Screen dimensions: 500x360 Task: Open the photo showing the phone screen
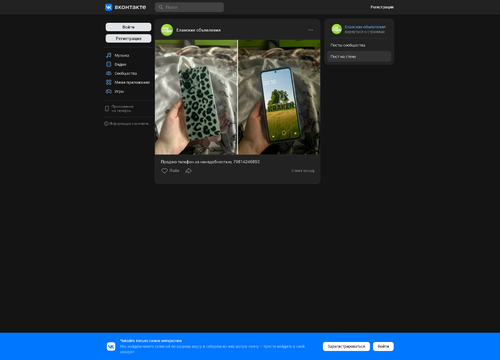pyautogui.click(x=279, y=97)
